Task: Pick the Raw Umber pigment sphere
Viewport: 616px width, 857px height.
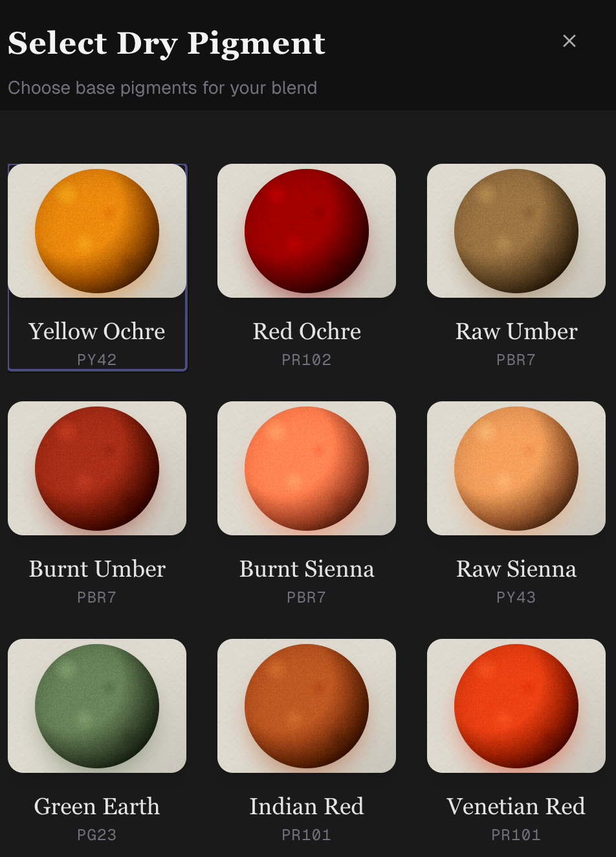Action: pyautogui.click(x=516, y=231)
